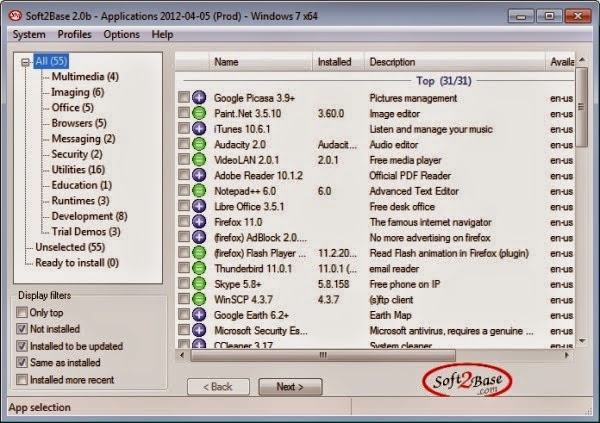Enable the Only top display filter
The height and width of the screenshot is (423, 600).
point(22,312)
